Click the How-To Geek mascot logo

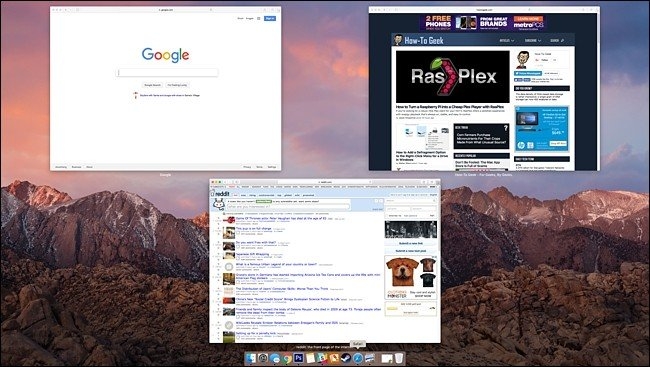point(398,40)
